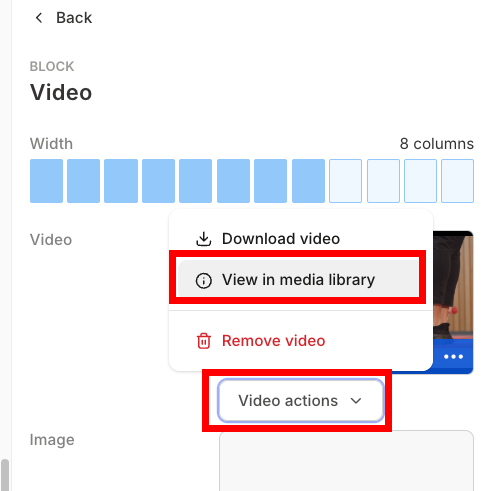Set width to 9 columns
Screen dimensions: 491x491
click(346, 181)
